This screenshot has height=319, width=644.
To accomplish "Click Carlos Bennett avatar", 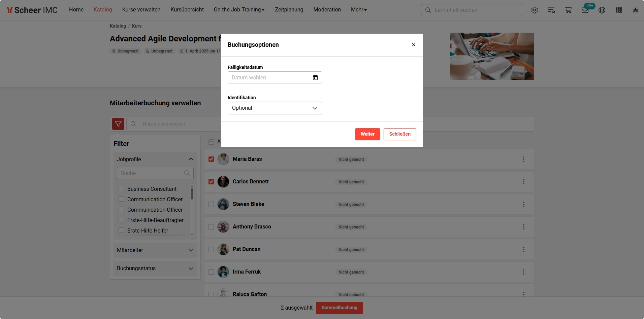I will click(x=223, y=182).
